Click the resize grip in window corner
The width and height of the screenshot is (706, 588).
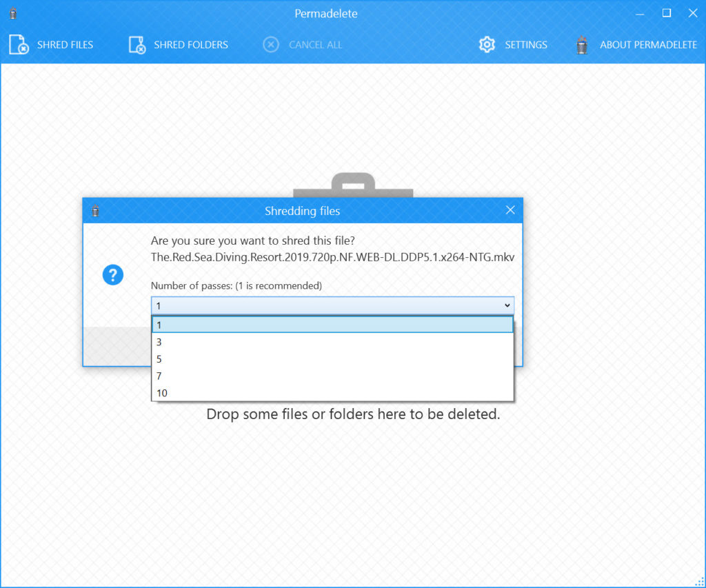click(x=699, y=582)
